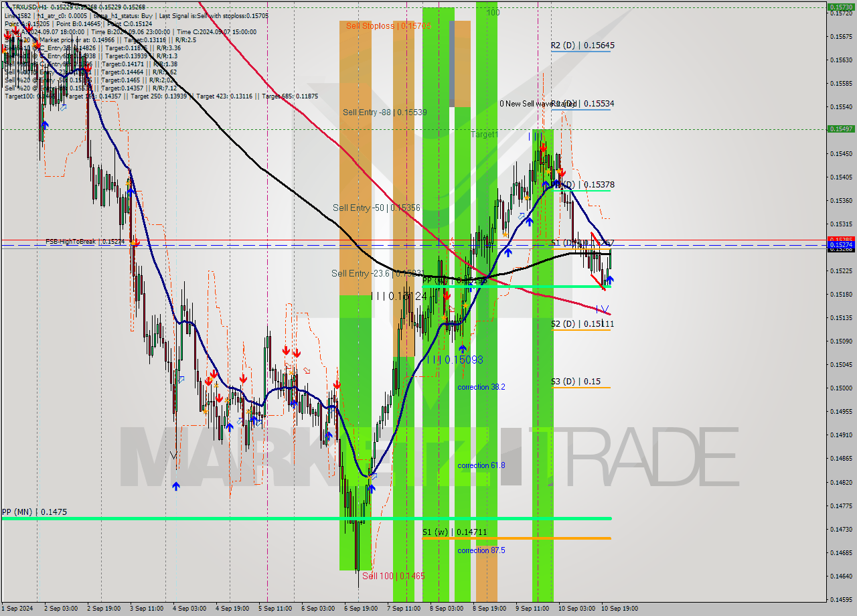Click the 0.14595 price scale value
857x616 pixels.
(x=840, y=600)
